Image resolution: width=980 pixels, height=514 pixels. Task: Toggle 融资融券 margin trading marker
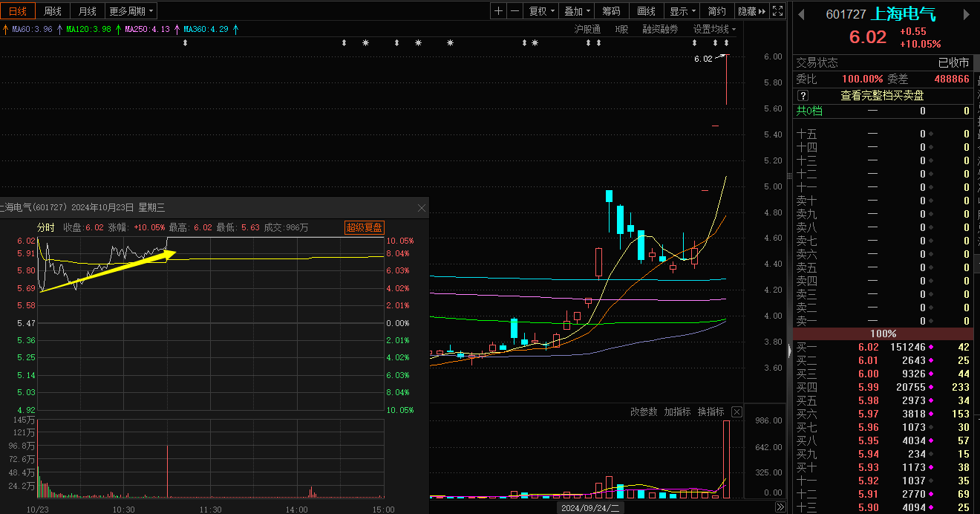[x=660, y=30]
